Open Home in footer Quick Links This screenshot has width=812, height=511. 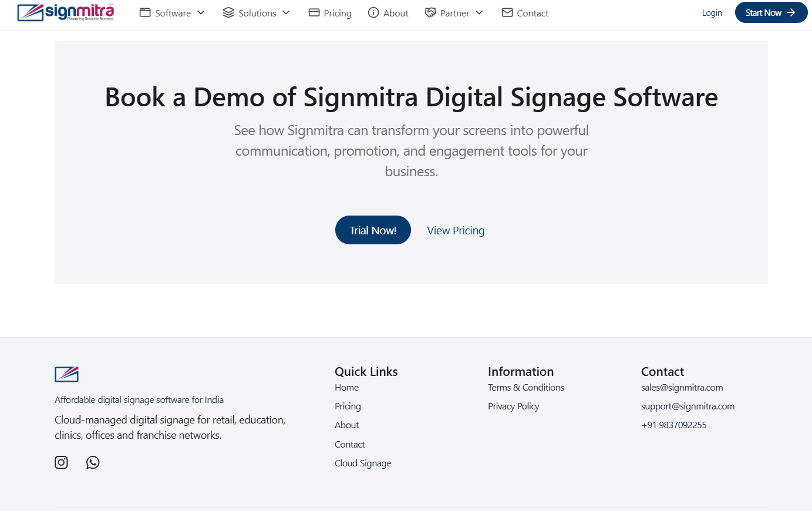click(x=346, y=388)
